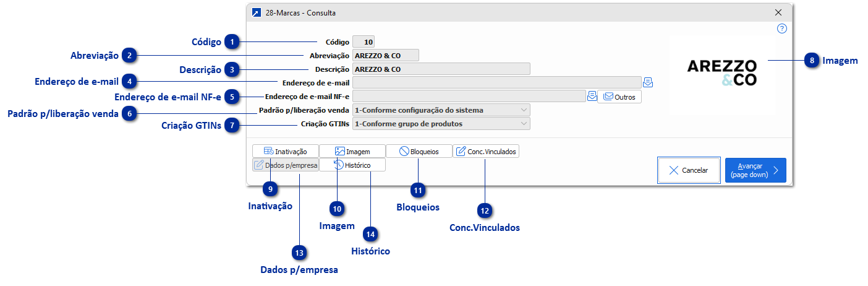Click the application icon in the title bar

[x=257, y=12]
